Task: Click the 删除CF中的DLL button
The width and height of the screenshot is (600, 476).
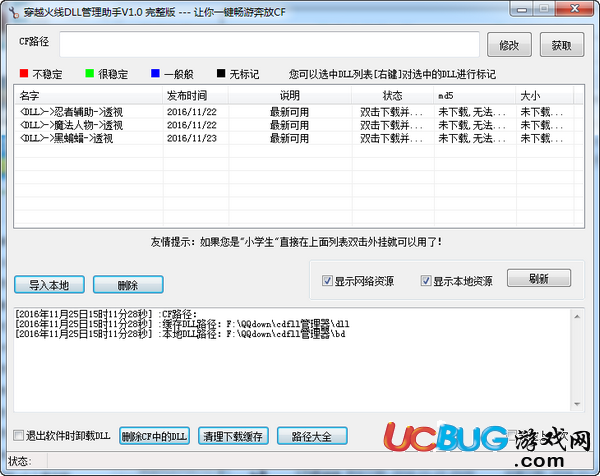Action: point(154,436)
